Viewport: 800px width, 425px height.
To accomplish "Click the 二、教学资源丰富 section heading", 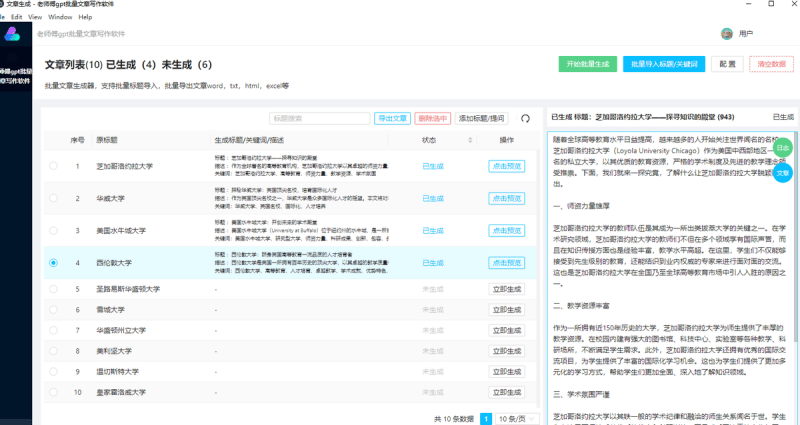I will pyautogui.click(x=581, y=306).
